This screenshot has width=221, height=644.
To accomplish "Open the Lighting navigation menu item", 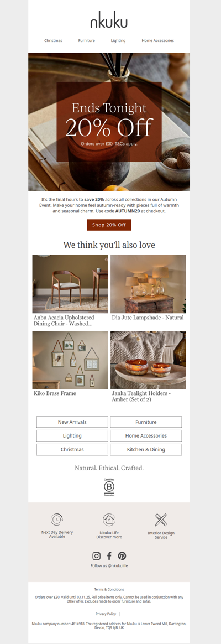I will coord(118,40).
